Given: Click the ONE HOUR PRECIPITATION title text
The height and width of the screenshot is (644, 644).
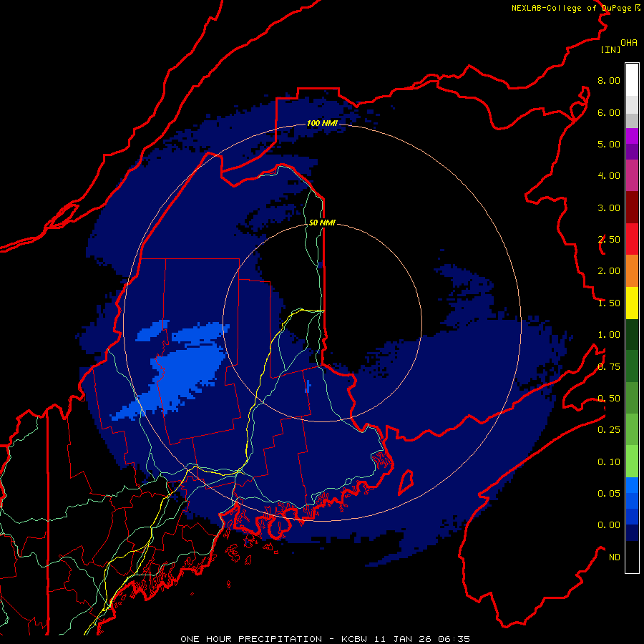Looking at the screenshot, I should point(251,639).
